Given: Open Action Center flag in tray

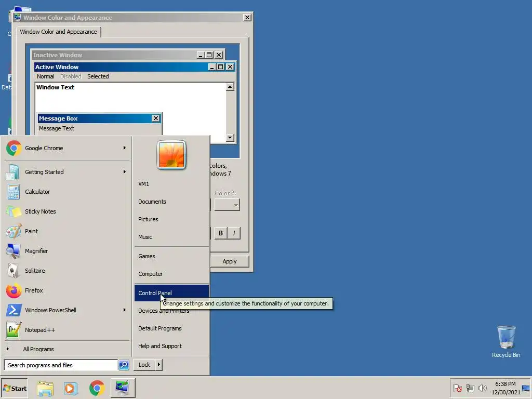Looking at the screenshot, I should tap(457, 388).
